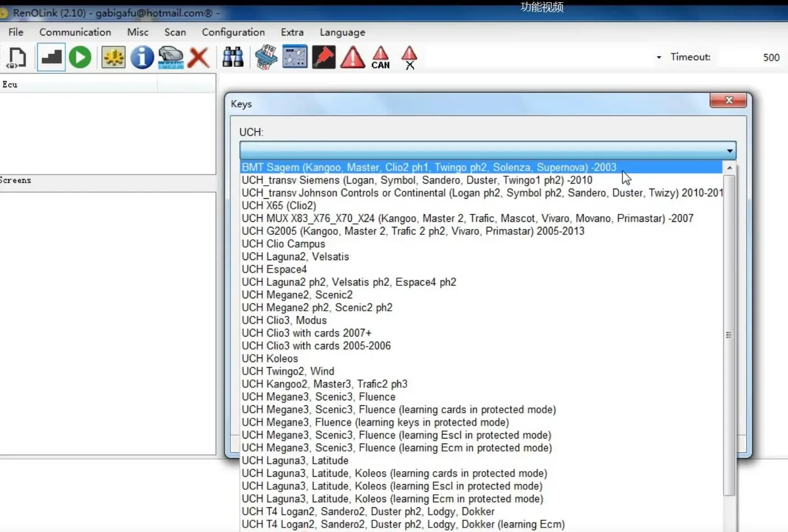The height and width of the screenshot is (532, 788).
Task: Open the Language menu
Action: (342, 33)
